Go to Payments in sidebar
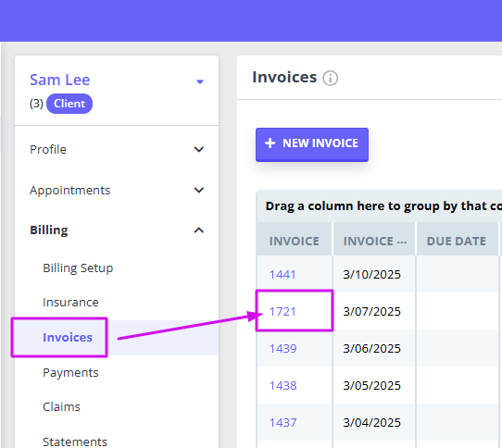This screenshot has width=502, height=448. (70, 373)
